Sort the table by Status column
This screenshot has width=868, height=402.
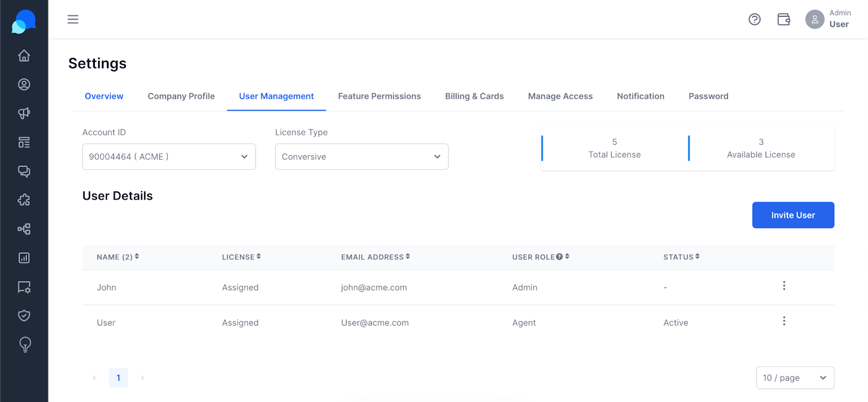[x=697, y=257]
